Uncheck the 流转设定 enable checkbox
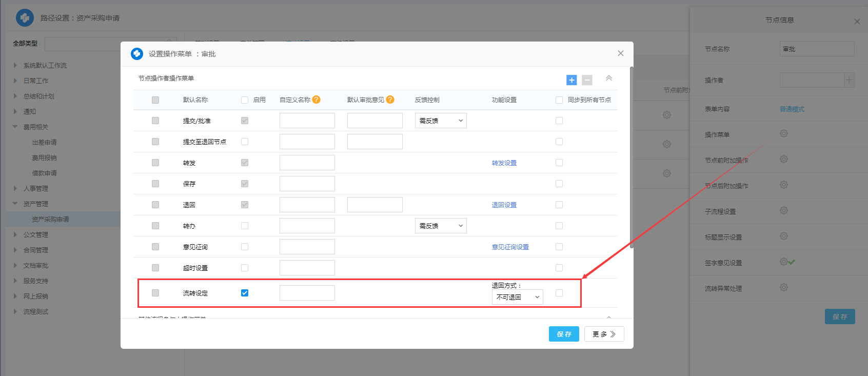Image resolution: width=868 pixels, height=376 pixels. click(x=245, y=293)
